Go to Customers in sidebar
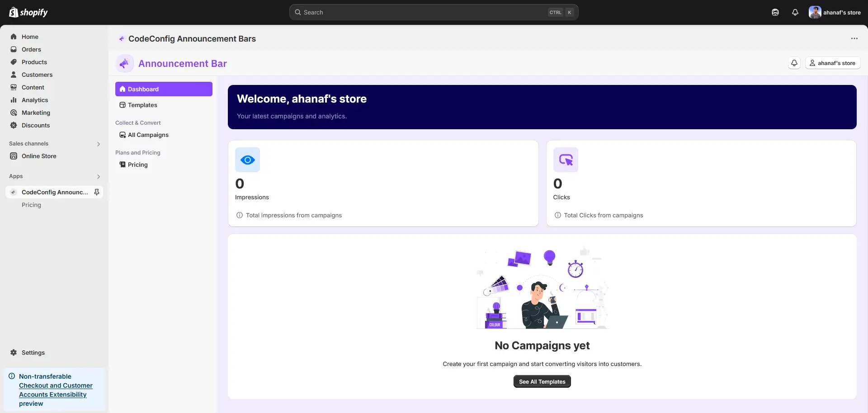 [54, 75]
